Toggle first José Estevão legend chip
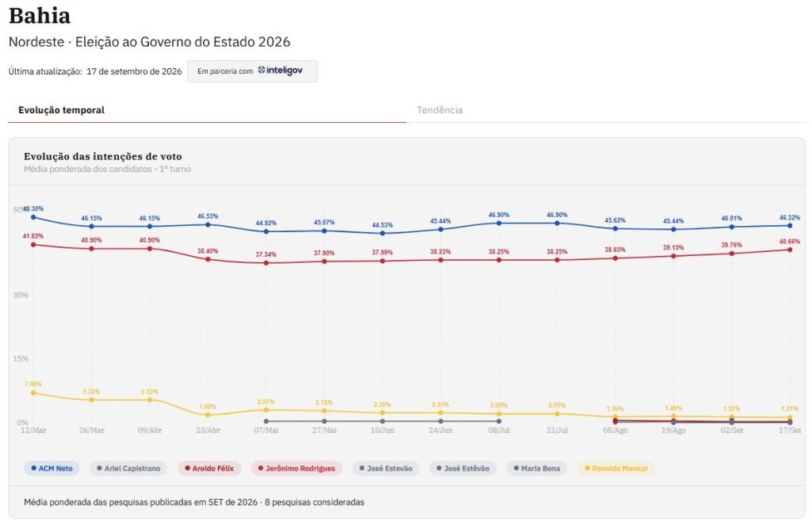The image size is (812, 527). [385, 468]
